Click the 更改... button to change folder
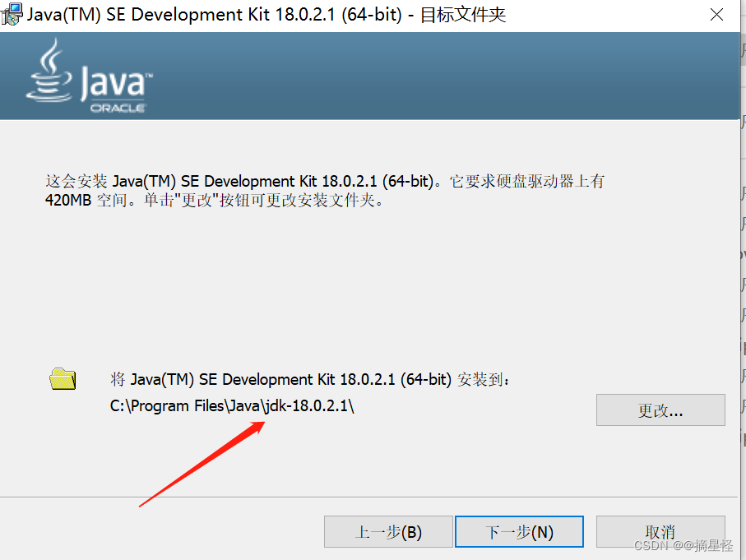 (x=660, y=410)
